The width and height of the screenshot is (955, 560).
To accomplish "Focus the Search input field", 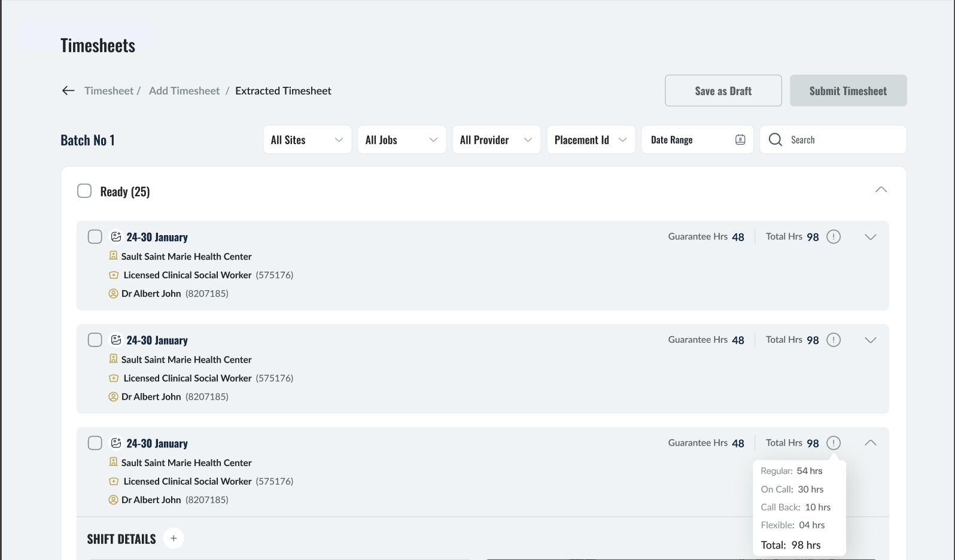I will (x=834, y=139).
